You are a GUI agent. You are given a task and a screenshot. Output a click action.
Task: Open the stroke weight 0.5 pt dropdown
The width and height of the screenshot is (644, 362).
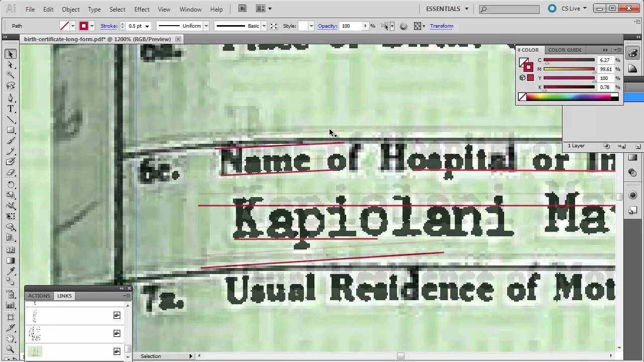pyautogui.click(x=147, y=26)
